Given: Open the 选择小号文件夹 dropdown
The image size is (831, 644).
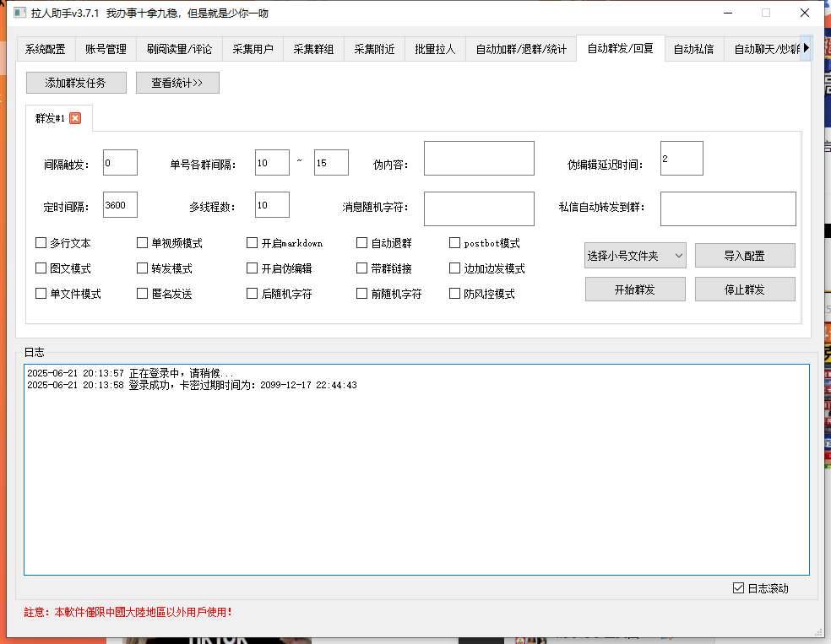Looking at the screenshot, I should coord(635,256).
